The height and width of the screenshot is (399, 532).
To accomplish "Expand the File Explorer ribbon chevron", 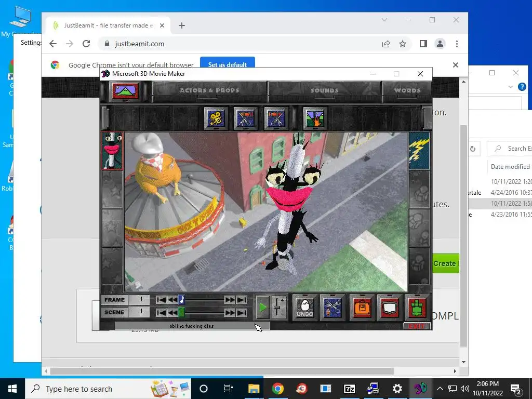I will (510, 87).
